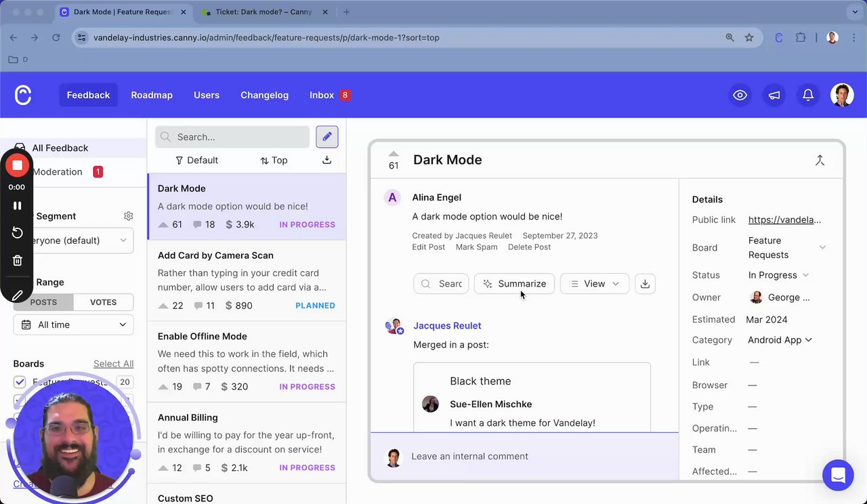Open the eye preview icon in the header

740,96
